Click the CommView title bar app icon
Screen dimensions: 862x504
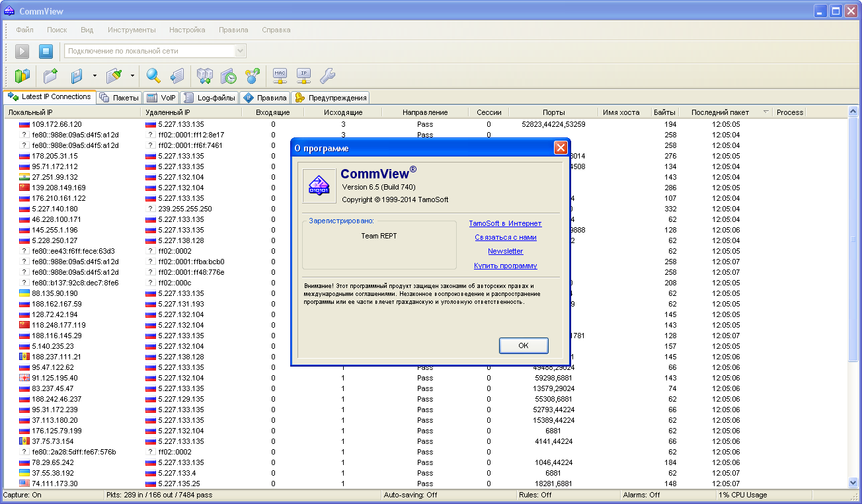tap(9, 11)
